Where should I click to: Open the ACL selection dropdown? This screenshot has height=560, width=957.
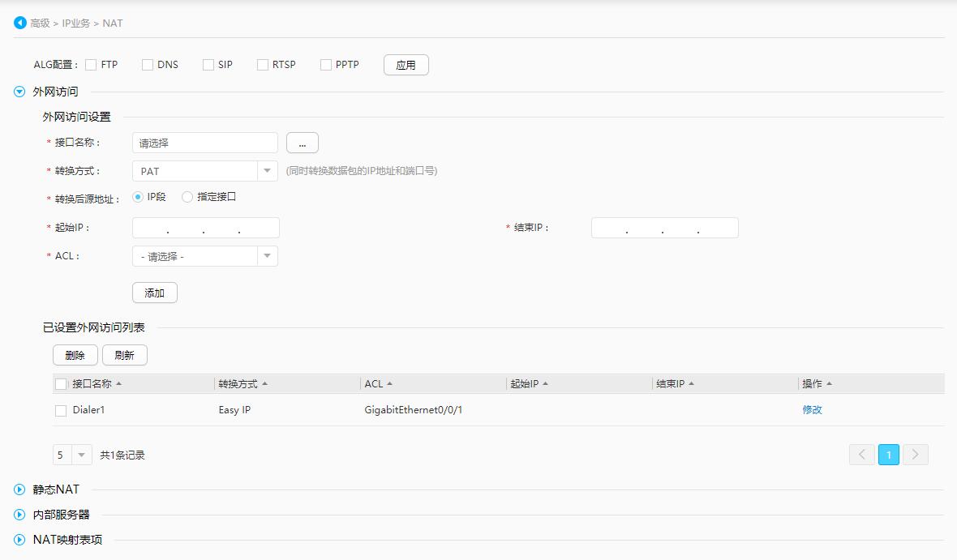point(268,255)
